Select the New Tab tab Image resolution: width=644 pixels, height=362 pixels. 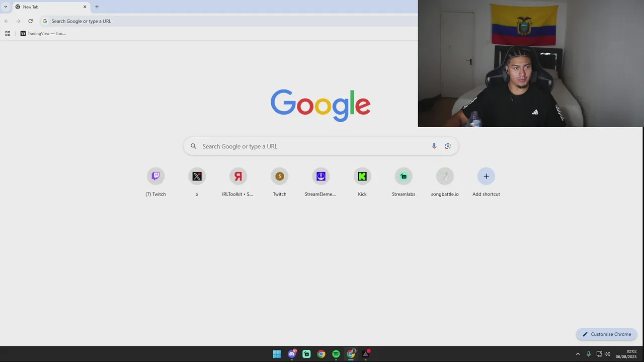click(x=50, y=7)
